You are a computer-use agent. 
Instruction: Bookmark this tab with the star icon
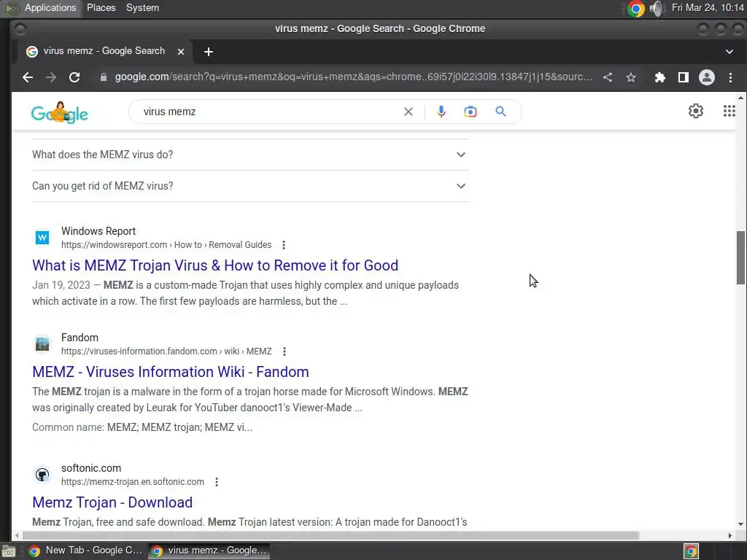[631, 77]
